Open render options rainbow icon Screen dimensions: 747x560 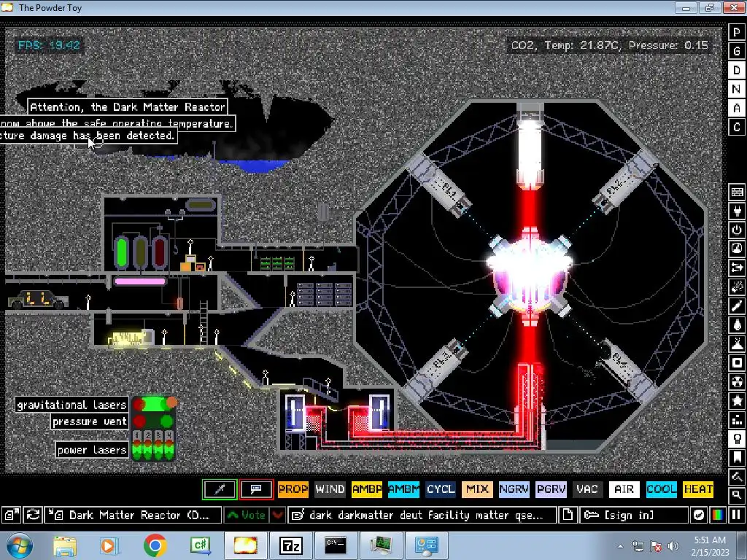pos(718,515)
